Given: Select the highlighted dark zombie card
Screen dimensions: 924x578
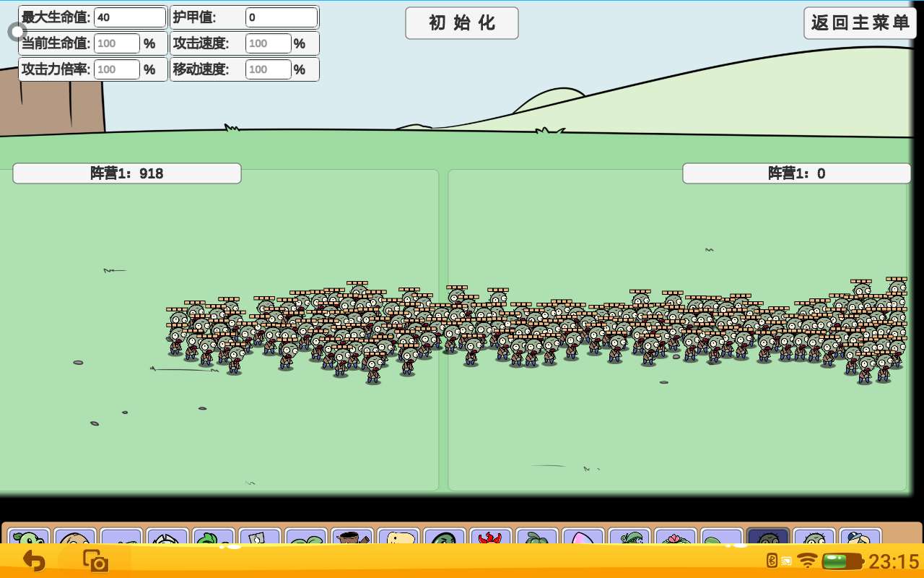Looking at the screenshot, I should pyautogui.click(x=768, y=538).
